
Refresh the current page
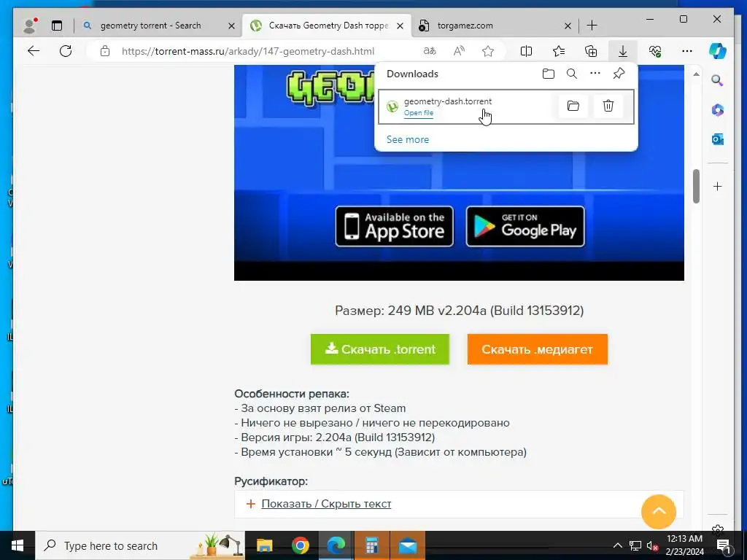[66, 51]
